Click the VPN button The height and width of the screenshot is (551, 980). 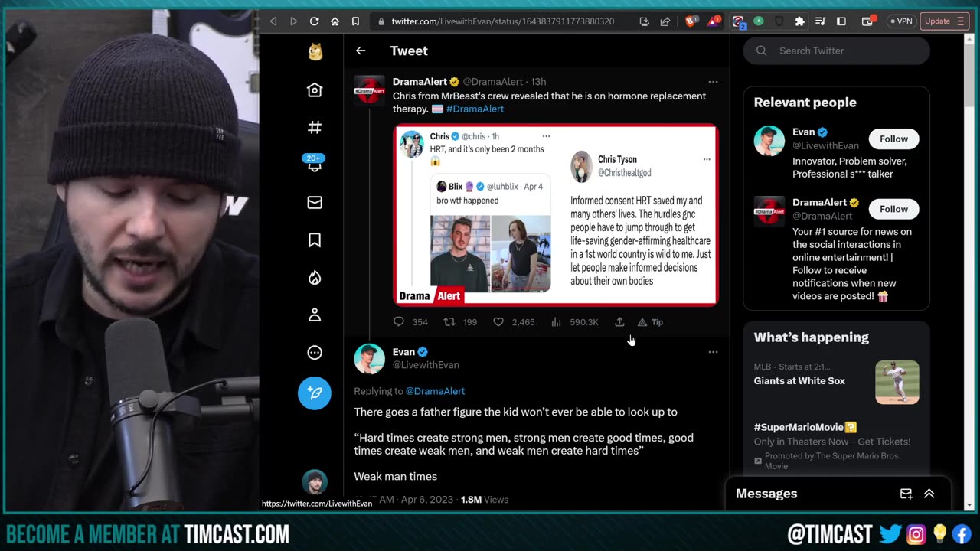[900, 21]
